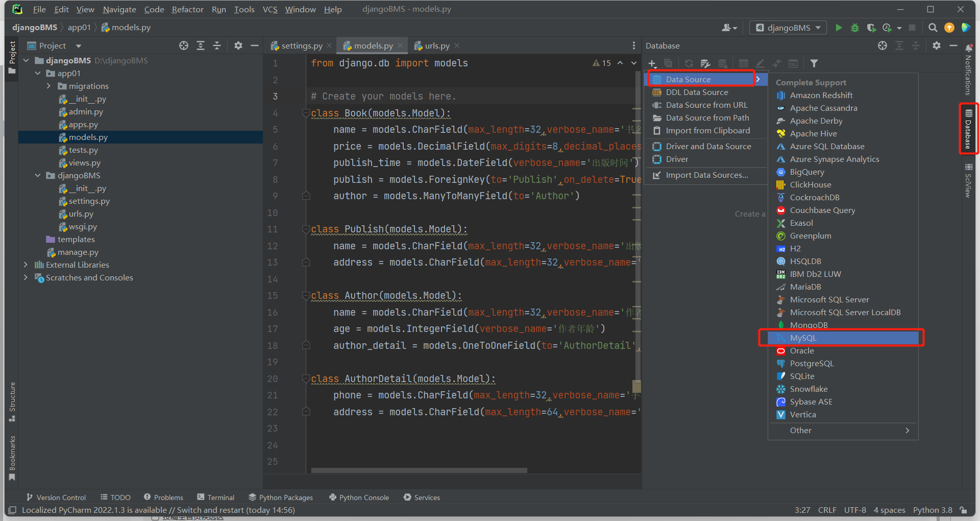
Task: Click the filter icon in Database toolbar
Action: click(x=814, y=63)
